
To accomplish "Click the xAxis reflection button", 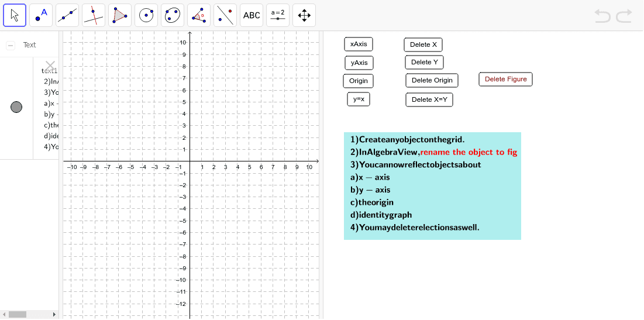I will [x=359, y=44].
